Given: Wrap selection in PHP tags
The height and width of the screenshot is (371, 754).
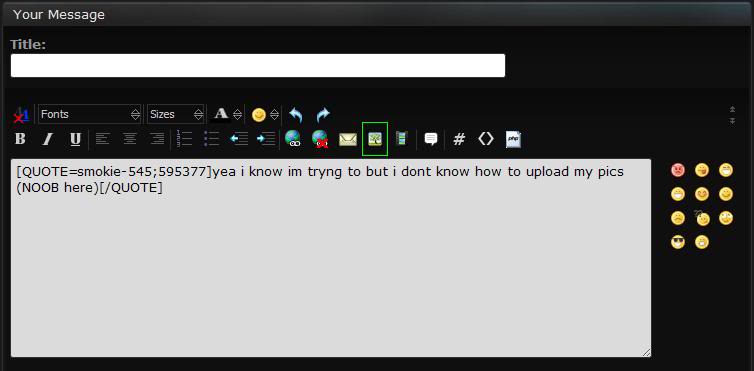Looking at the screenshot, I should (513, 139).
